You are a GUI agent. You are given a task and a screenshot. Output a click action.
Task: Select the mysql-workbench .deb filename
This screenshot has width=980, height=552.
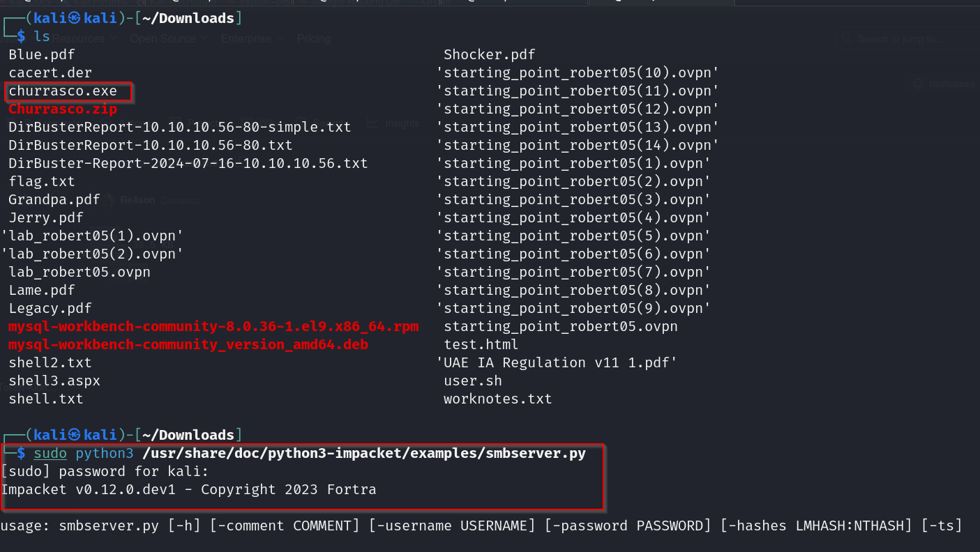pyautogui.click(x=188, y=344)
